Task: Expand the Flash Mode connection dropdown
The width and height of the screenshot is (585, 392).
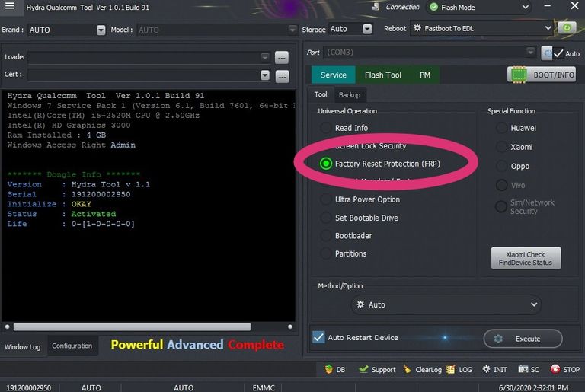Action: [x=525, y=7]
